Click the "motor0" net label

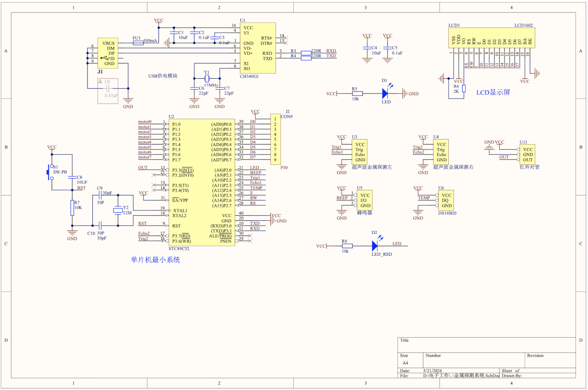click(145, 122)
